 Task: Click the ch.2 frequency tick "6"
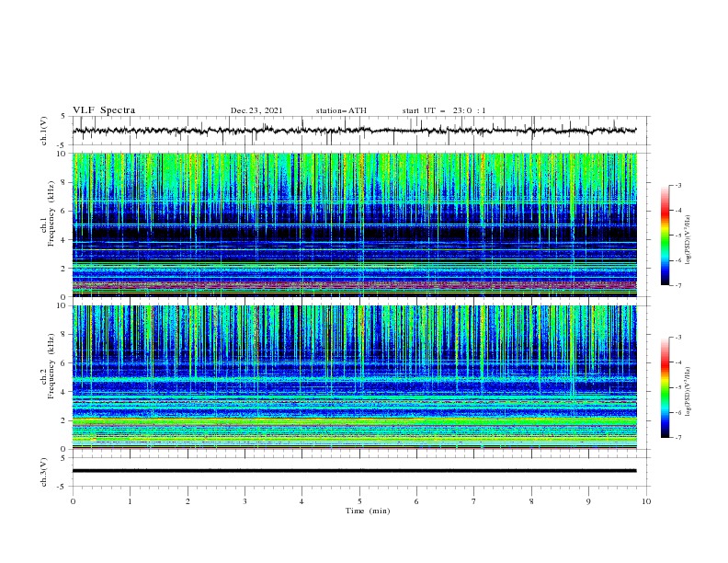[64, 362]
